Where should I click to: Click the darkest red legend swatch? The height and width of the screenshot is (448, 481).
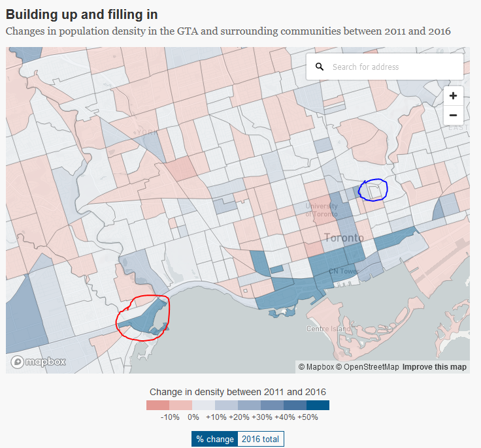click(158, 405)
